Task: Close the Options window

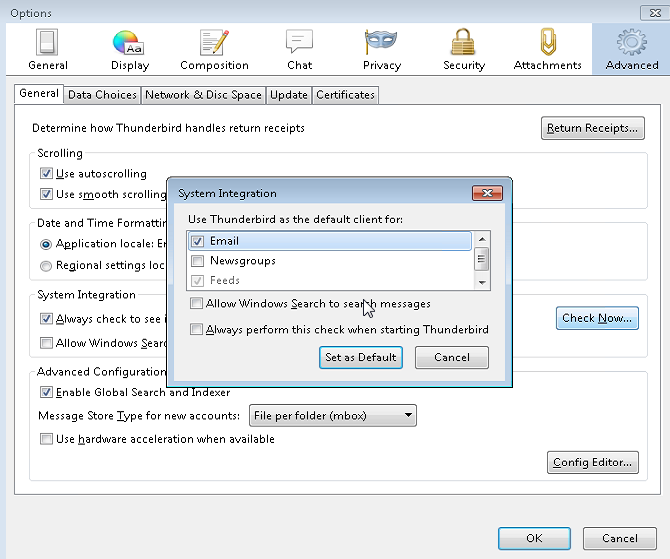Action: pos(654,13)
